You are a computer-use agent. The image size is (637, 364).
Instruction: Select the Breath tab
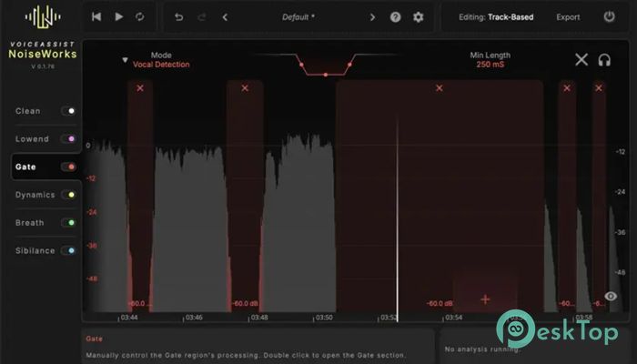(30, 223)
